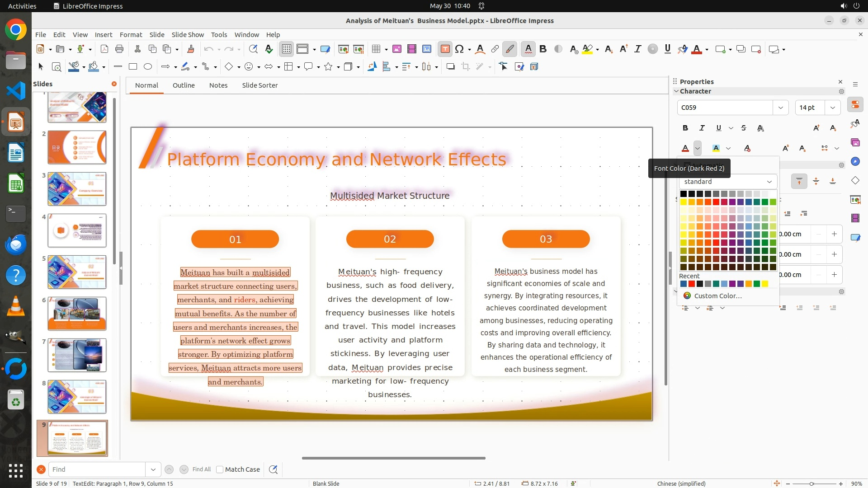Viewport: 868px width, 488px height.
Task: Toggle the Match Case checkbox
Action: [x=220, y=469]
